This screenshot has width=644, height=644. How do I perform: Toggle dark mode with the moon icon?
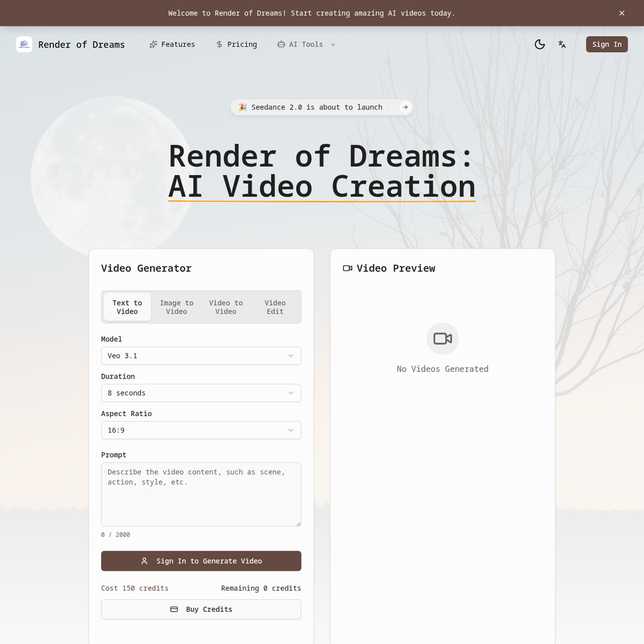[540, 44]
